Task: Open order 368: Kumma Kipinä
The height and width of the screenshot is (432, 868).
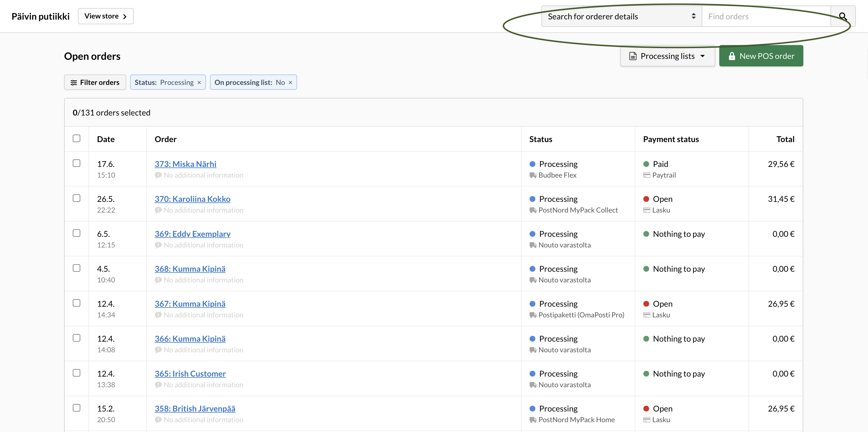Action: (190, 269)
